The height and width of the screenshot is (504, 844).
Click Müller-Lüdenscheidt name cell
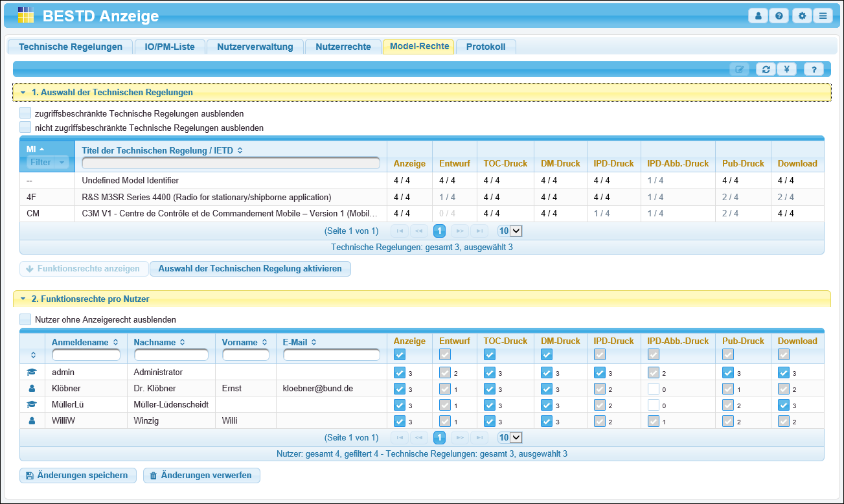coord(171,405)
